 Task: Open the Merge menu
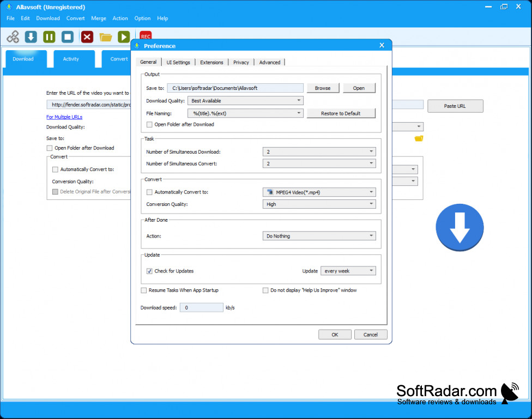point(99,19)
